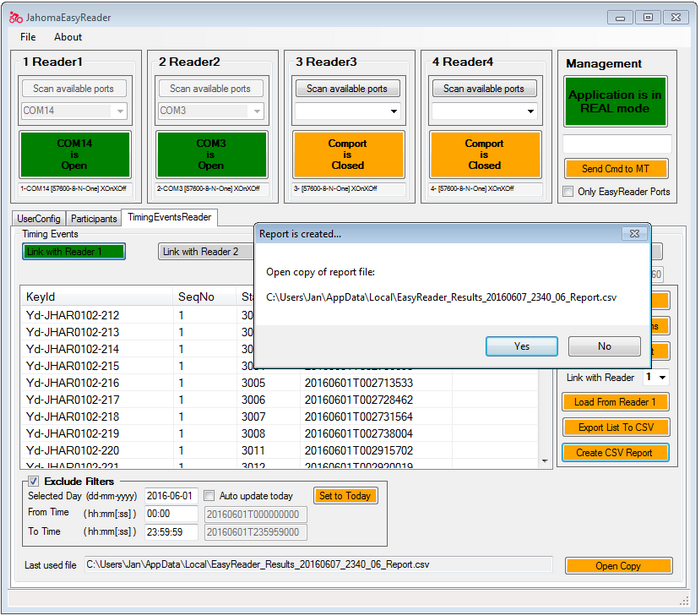Open the Link with Reader number dropdown
Image resolution: width=700 pixels, height=616 pixels.
click(662, 378)
